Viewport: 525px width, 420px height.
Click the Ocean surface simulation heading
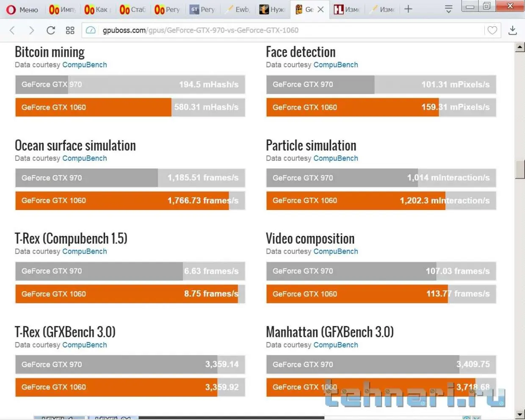[75, 146]
